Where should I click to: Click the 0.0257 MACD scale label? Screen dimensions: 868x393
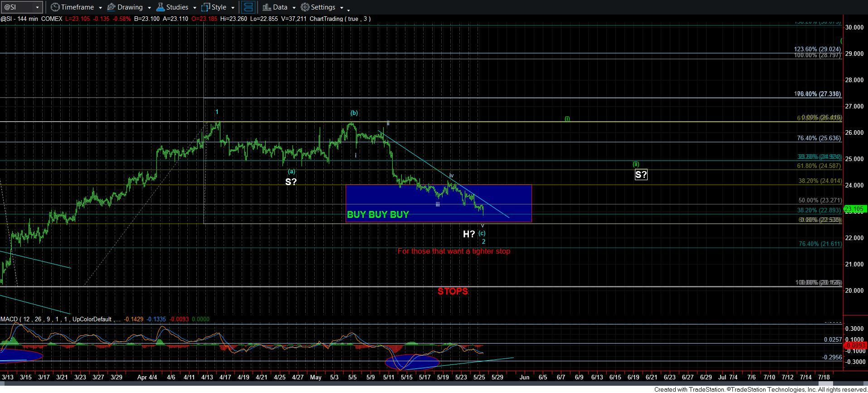pos(833,339)
